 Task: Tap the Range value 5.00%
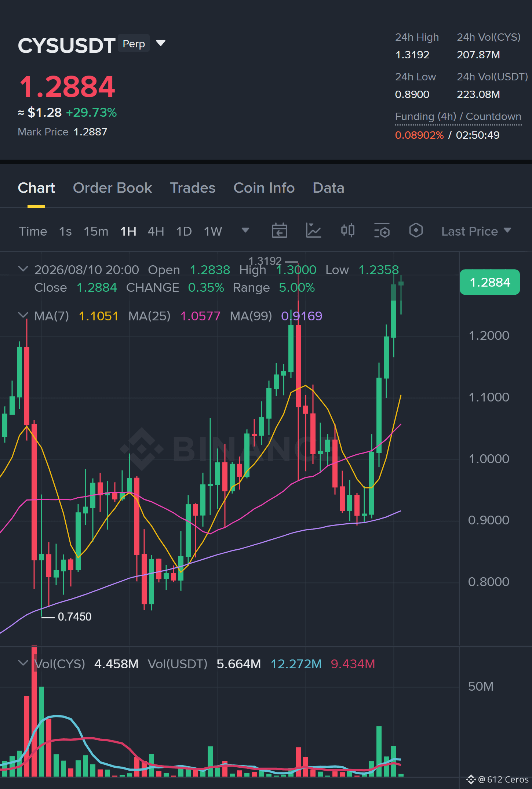click(297, 287)
